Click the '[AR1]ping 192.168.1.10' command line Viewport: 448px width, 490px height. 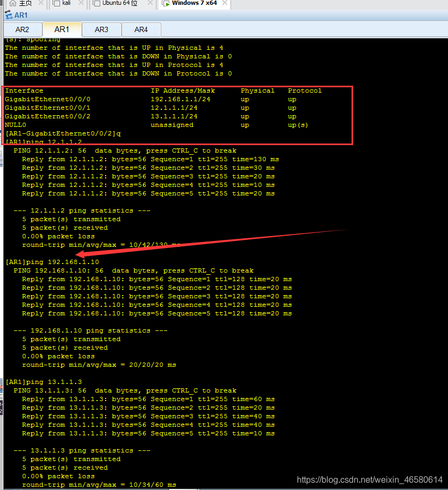(52, 262)
